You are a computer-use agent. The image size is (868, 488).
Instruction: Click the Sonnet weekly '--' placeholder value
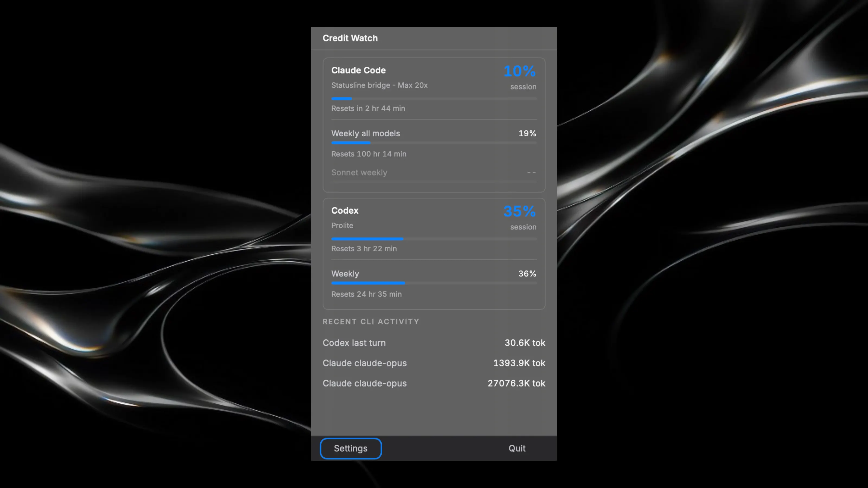pos(531,172)
